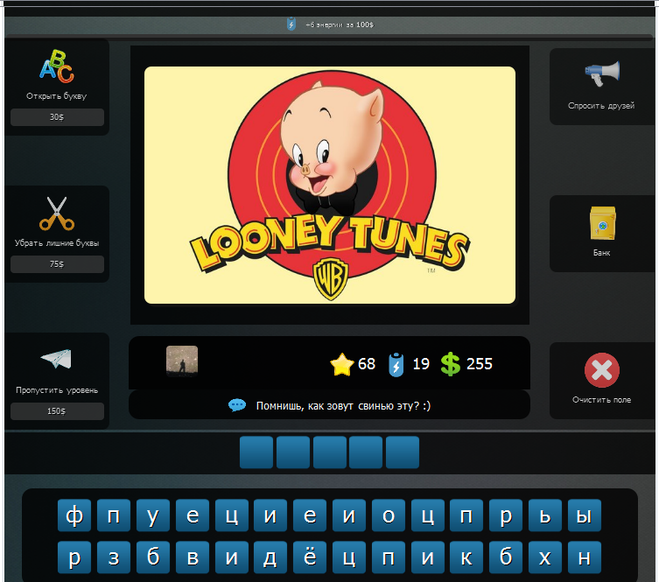Image resolution: width=659 pixels, height=582 pixels.
Task: Click the 'Убрать лишние буквы' label
Action: tap(57, 243)
